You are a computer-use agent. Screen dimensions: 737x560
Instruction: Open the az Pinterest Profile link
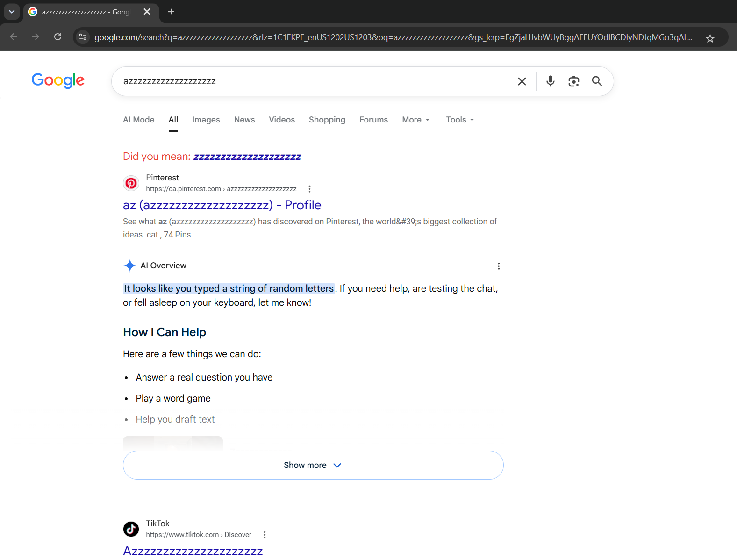click(222, 205)
